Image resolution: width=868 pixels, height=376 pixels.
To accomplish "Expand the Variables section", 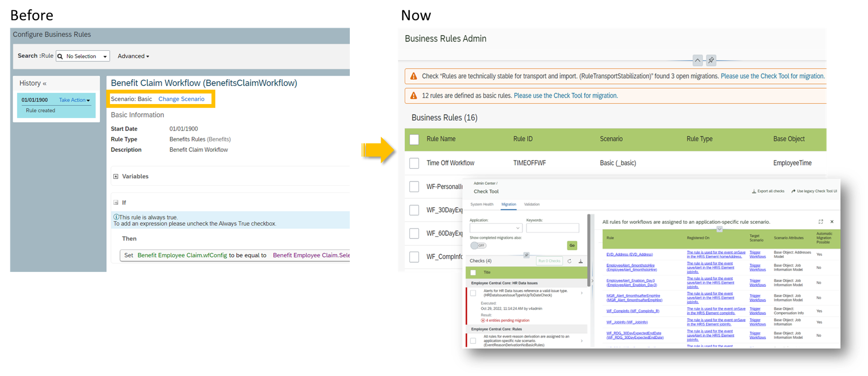I will tap(116, 177).
